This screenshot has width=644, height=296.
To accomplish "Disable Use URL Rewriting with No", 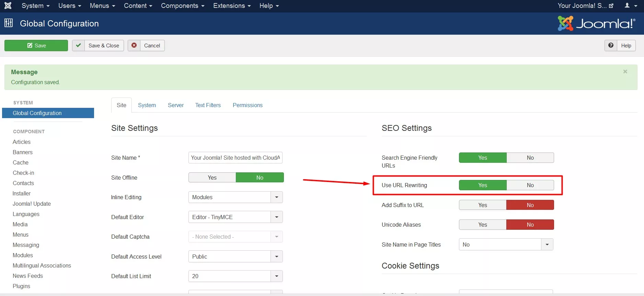I will [x=530, y=185].
